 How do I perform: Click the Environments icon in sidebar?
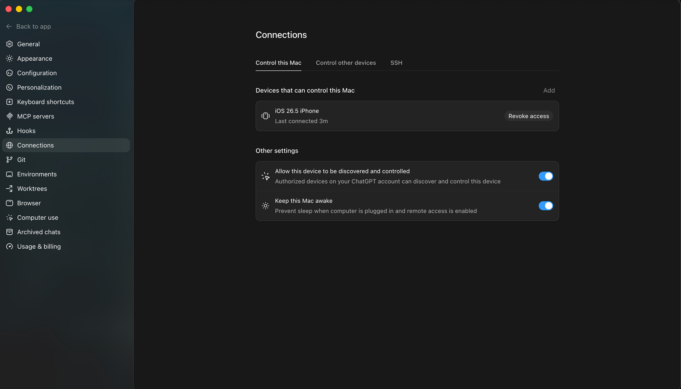10,174
